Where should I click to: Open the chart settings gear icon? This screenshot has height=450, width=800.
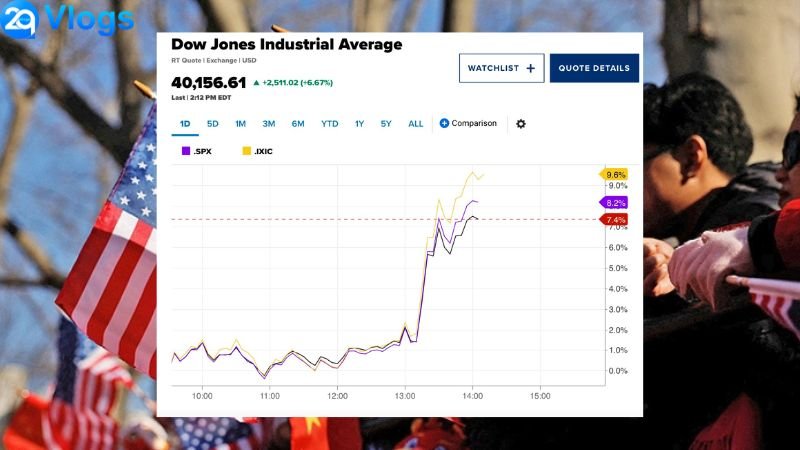pos(520,123)
